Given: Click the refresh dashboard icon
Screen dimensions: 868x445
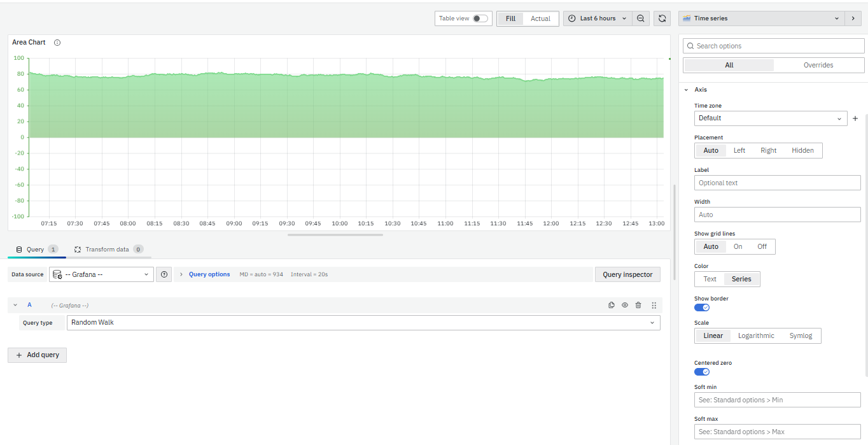Looking at the screenshot, I should pos(662,18).
